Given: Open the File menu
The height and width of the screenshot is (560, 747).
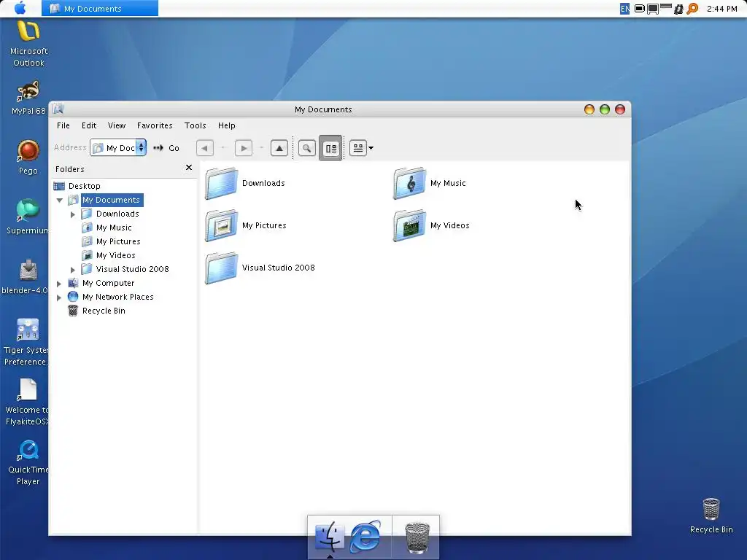Looking at the screenshot, I should (63, 125).
